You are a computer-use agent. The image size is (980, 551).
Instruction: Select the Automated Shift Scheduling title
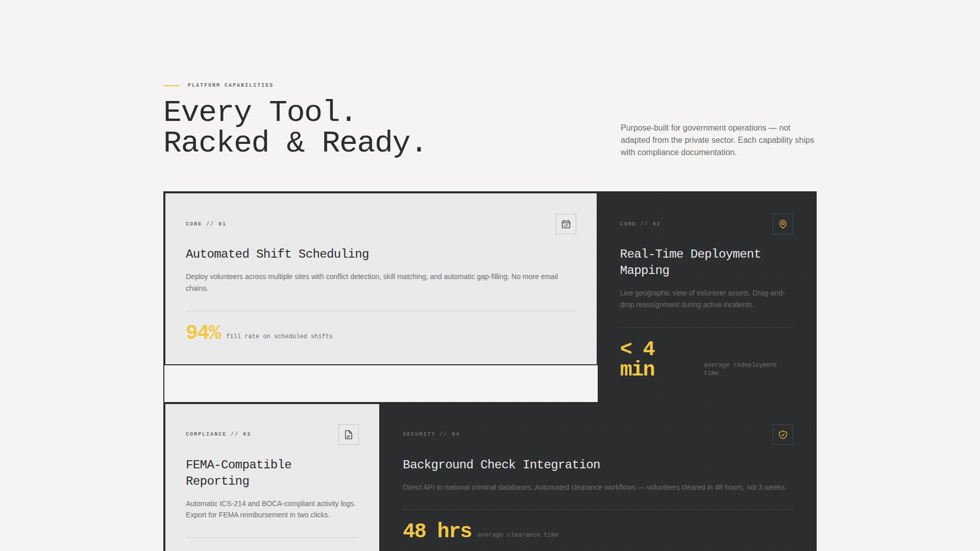tap(277, 254)
